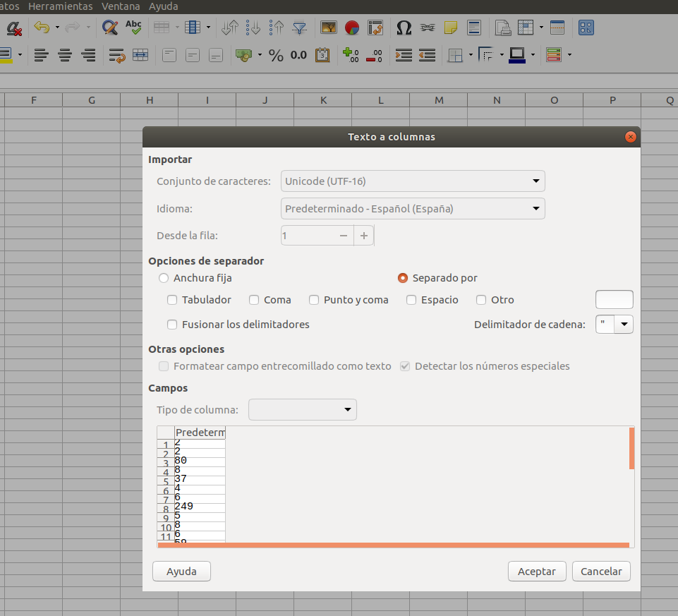
Task: Click the delete decimal place icon
Action: (374, 55)
